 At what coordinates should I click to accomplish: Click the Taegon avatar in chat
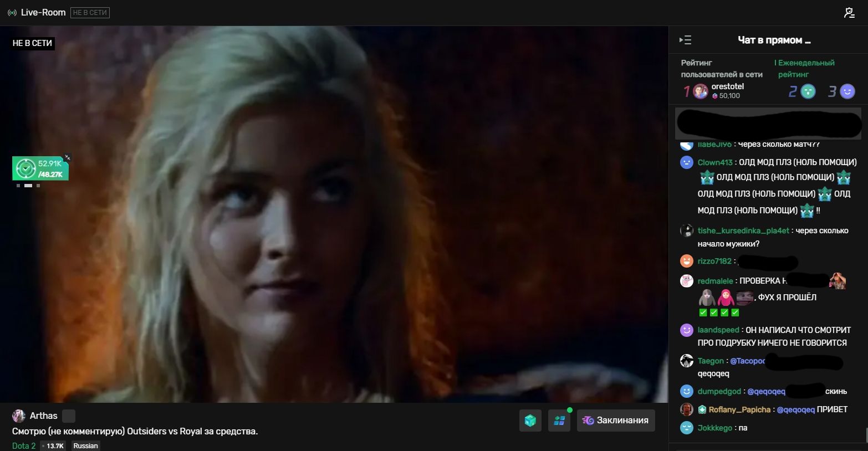(x=687, y=361)
